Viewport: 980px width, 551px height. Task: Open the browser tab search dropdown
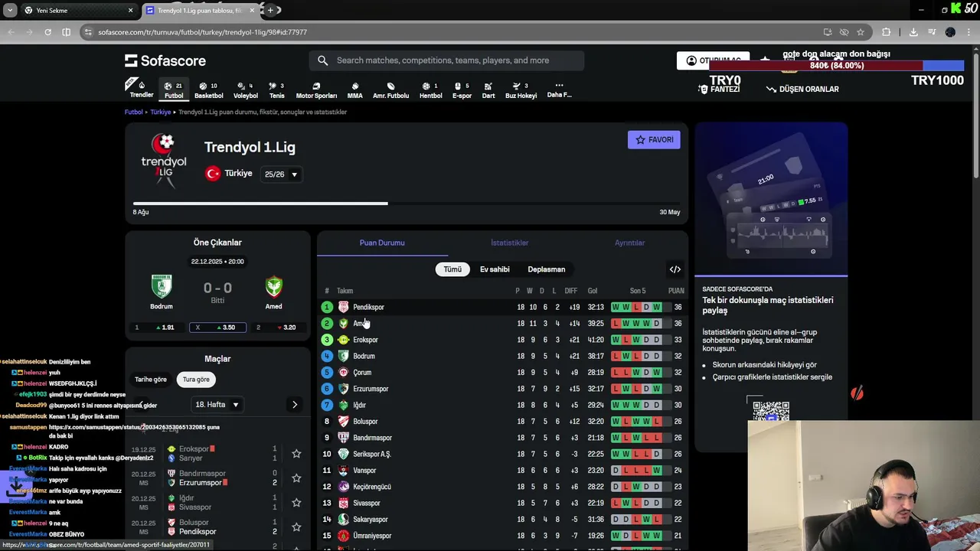(10, 10)
